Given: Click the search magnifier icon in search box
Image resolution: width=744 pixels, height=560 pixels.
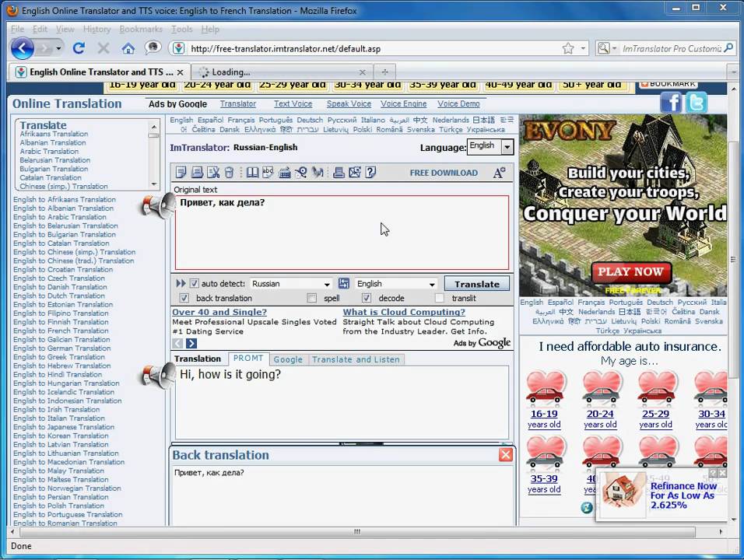Looking at the screenshot, I should (x=728, y=48).
